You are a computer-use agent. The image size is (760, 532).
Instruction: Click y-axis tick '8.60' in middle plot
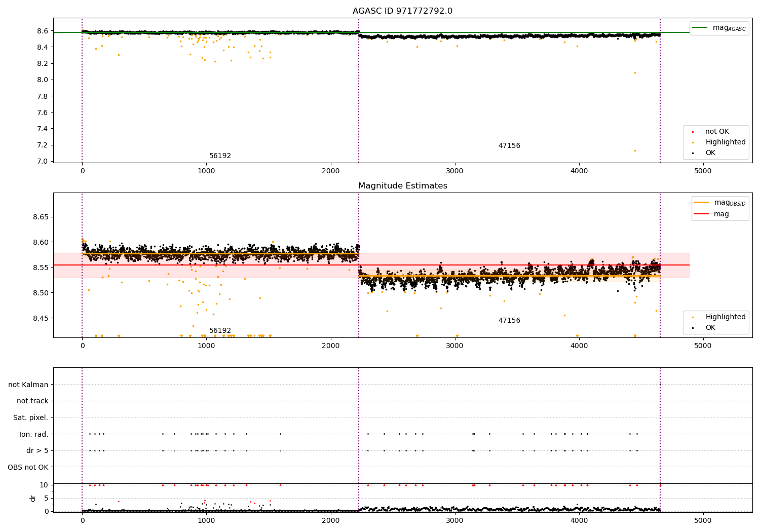[x=41, y=242]
